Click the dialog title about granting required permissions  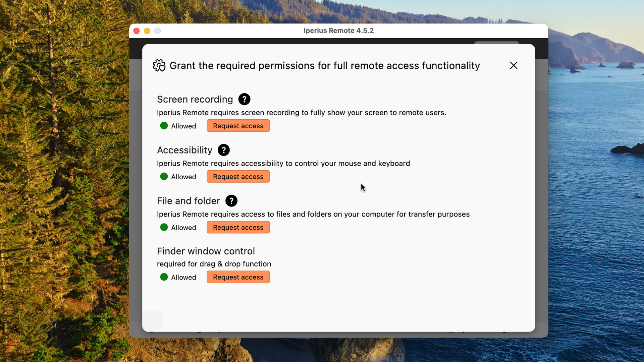pos(325,66)
